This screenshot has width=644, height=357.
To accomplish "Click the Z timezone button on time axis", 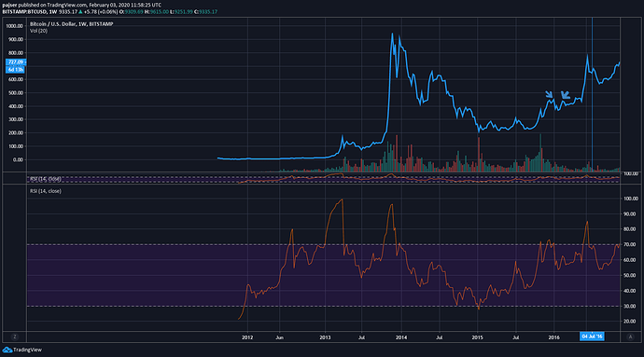I will point(15,336).
